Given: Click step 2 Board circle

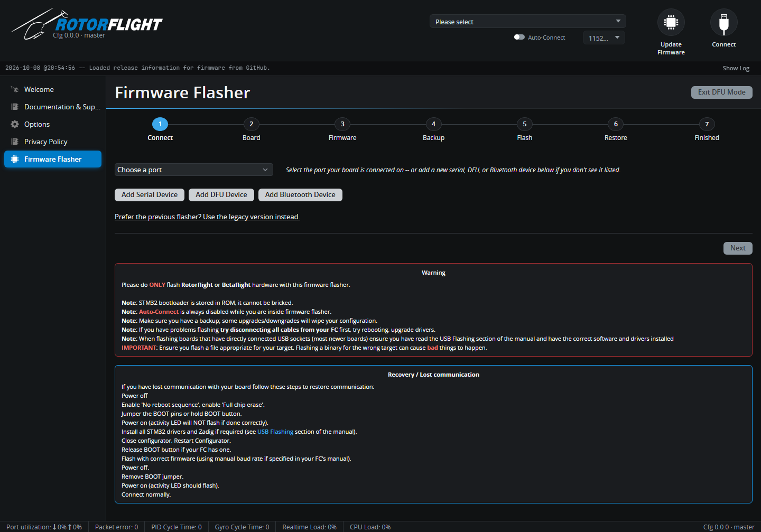Looking at the screenshot, I should [x=251, y=124].
